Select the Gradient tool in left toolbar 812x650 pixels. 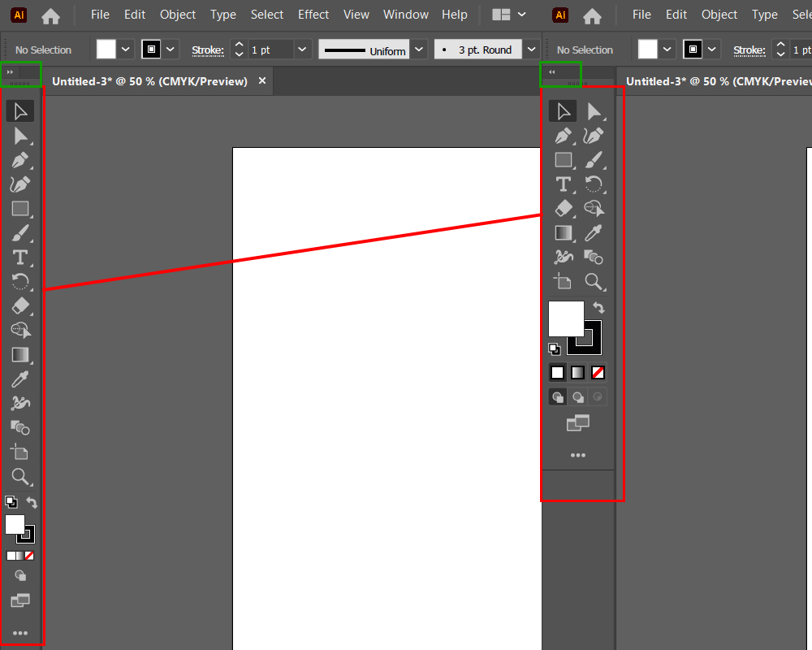pyautogui.click(x=20, y=354)
